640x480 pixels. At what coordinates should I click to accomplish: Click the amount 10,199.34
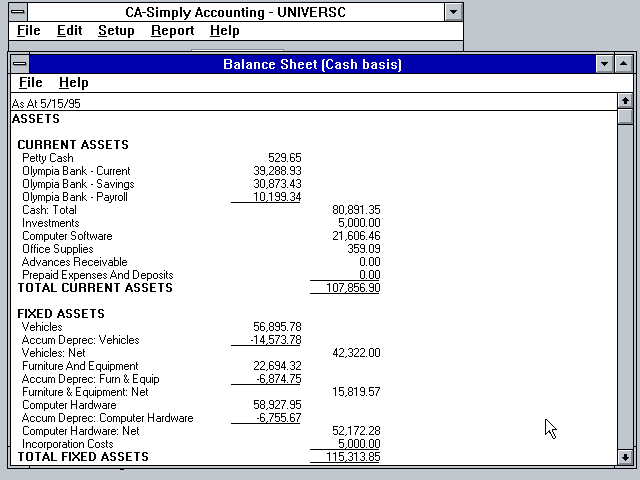coord(277,197)
